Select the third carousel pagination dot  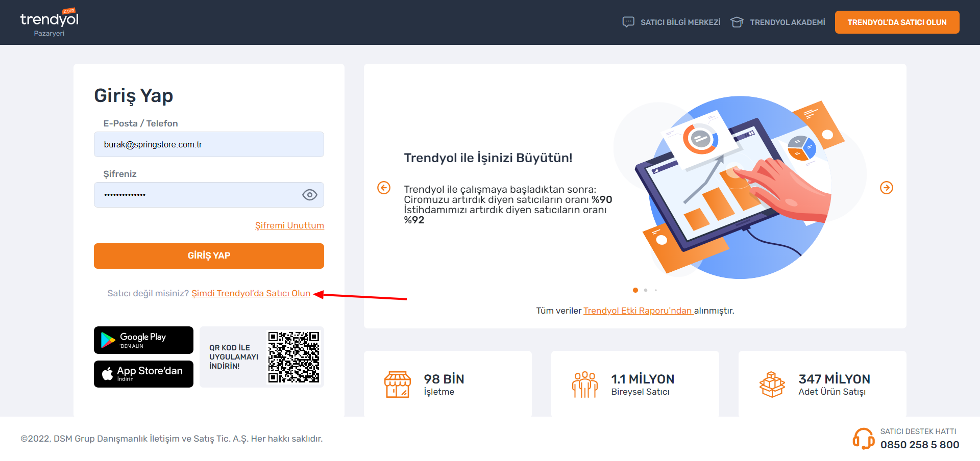pos(656,290)
